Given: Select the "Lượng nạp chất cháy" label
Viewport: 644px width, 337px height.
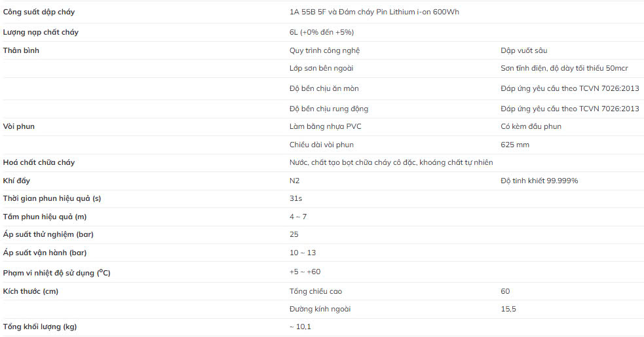Looking at the screenshot, I should point(41,32).
